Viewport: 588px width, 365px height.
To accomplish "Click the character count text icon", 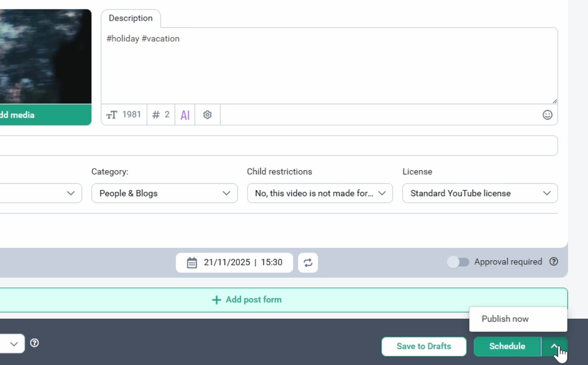I will coord(112,115).
